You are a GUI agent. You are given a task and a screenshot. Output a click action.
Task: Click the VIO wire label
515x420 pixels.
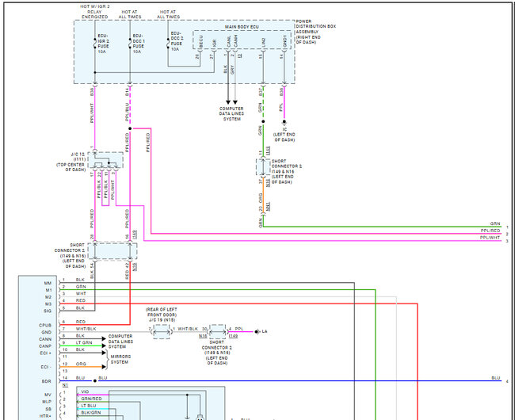click(x=85, y=391)
